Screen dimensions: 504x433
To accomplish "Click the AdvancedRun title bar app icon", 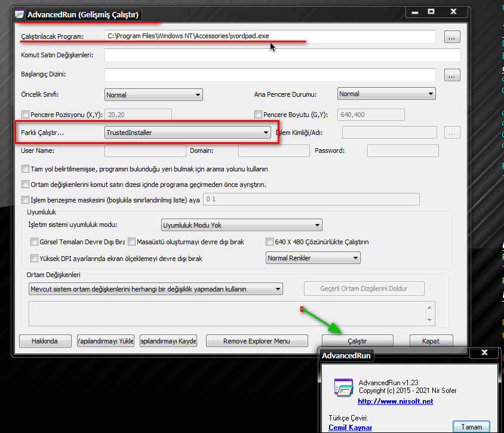I will [19, 14].
